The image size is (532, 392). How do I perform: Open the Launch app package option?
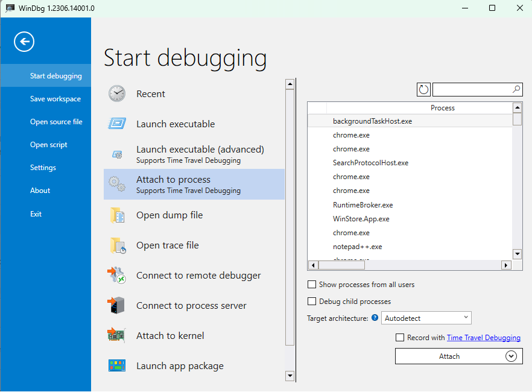180,366
